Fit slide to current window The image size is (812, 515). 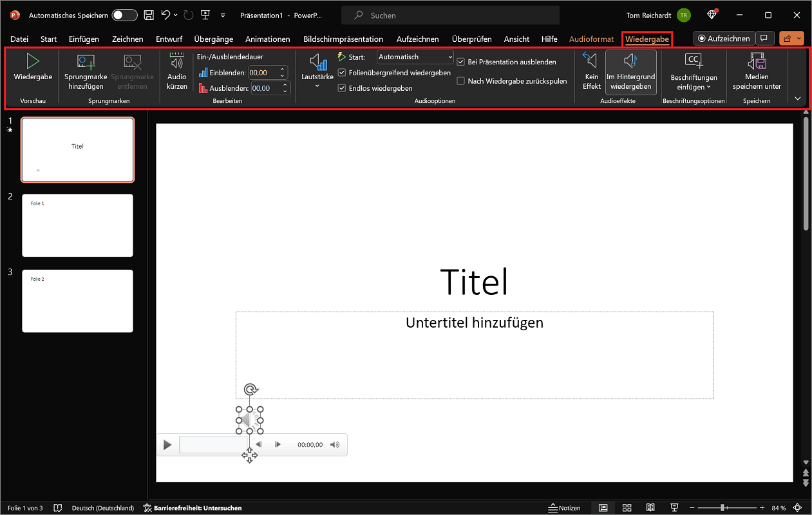tap(798, 508)
